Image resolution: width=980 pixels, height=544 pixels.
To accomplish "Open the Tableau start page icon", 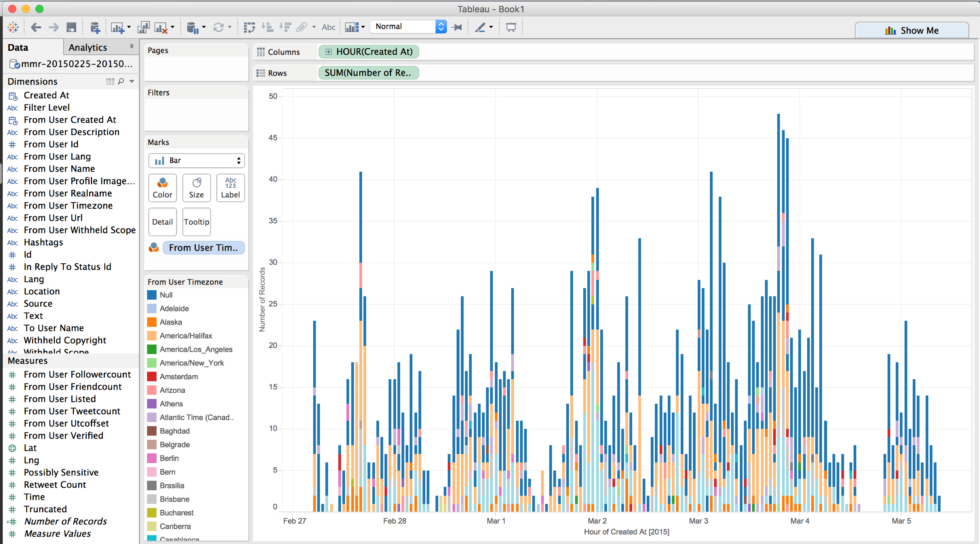I will point(13,27).
